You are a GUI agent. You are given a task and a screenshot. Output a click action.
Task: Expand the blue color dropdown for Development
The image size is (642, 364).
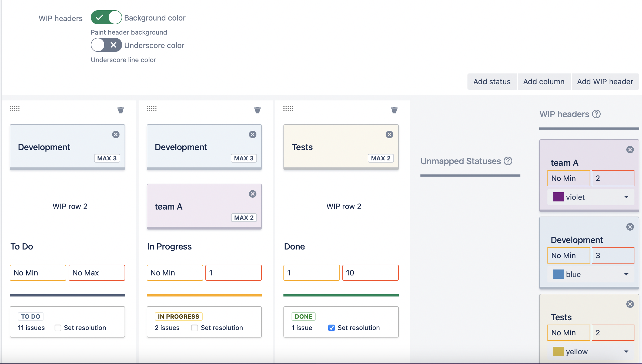(x=591, y=274)
